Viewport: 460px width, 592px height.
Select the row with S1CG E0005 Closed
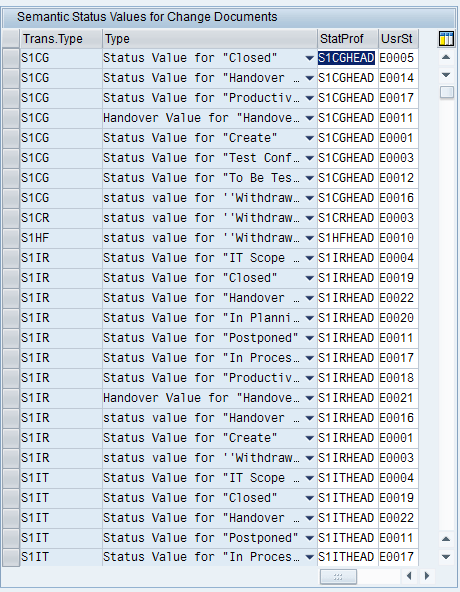click(11, 58)
